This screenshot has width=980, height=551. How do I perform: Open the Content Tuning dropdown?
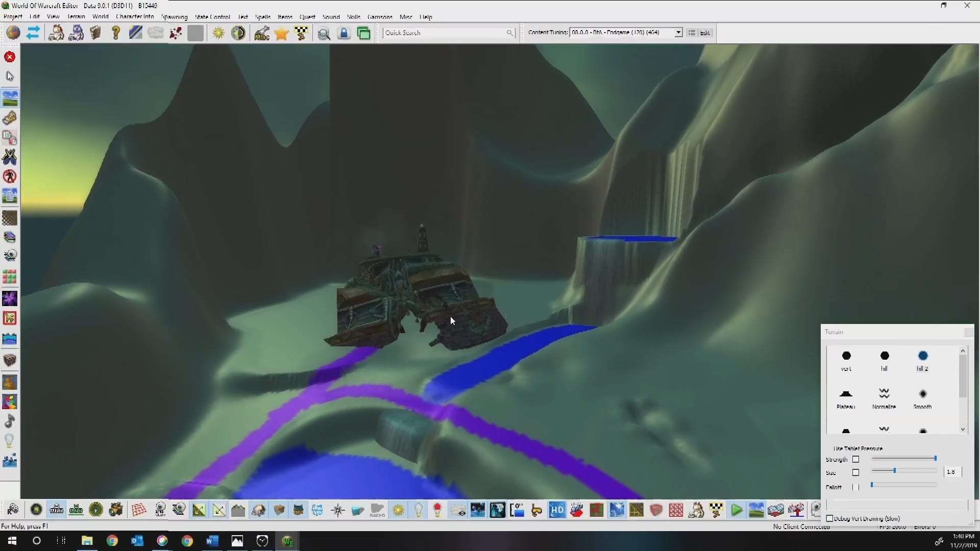[x=678, y=33]
